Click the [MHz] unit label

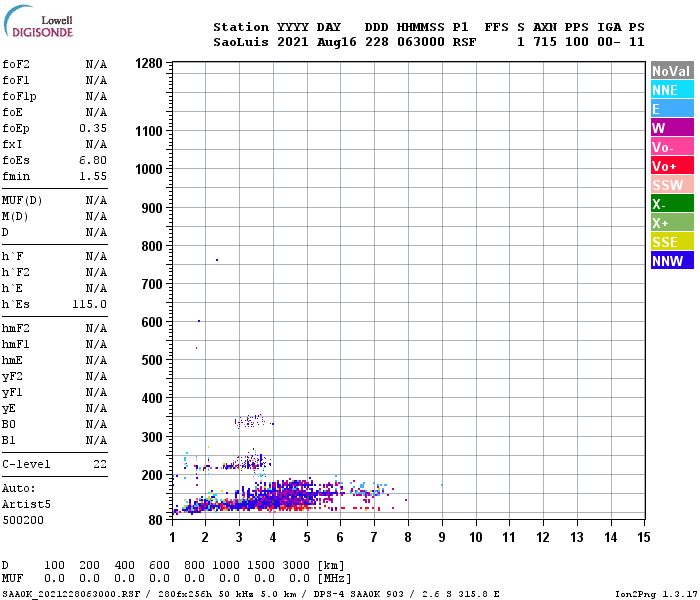pos(334,579)
